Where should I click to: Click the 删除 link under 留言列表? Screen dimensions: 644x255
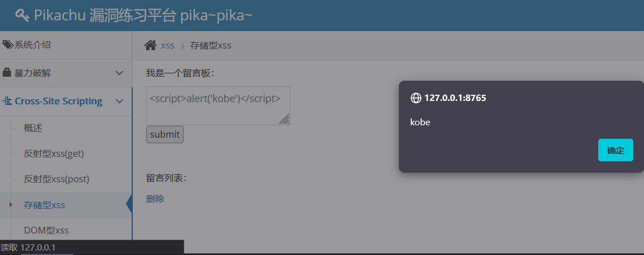point(155,199)
